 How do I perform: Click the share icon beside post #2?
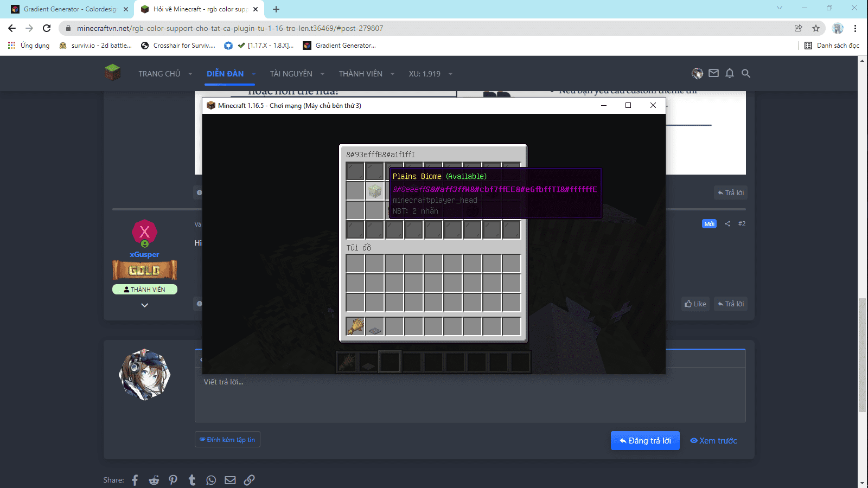pyautogui.click(x=727, y=223)
